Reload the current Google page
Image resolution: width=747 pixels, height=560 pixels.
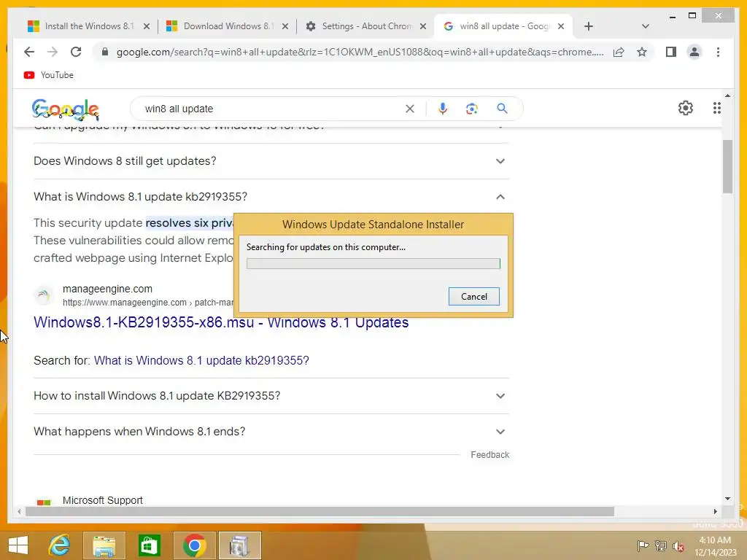point(76,52)
